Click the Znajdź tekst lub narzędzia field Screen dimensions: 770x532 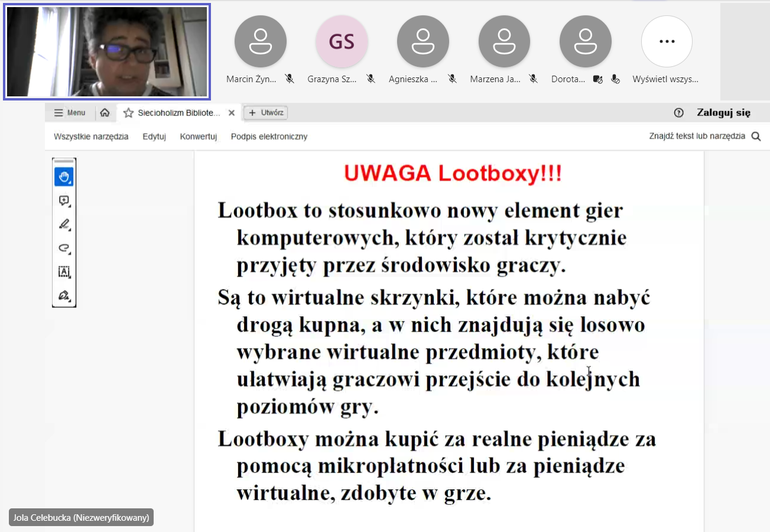click(x=697, y=137)
